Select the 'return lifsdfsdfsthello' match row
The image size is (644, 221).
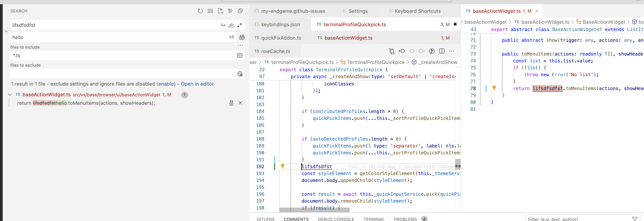[86, 103]
